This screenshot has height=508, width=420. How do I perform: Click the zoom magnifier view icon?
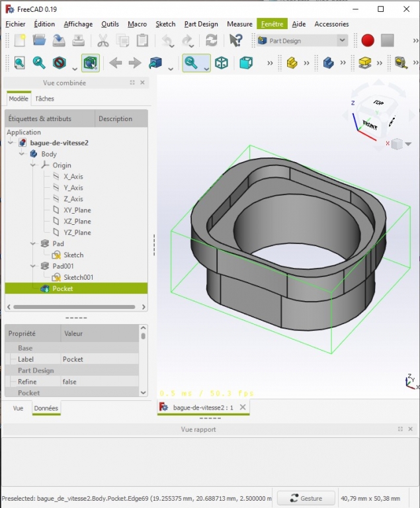pos(191,63)
